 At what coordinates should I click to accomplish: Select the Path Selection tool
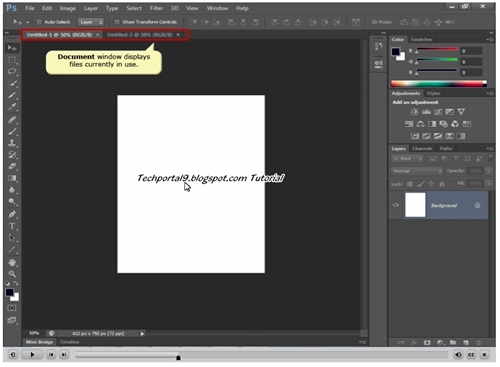click(x=12, y=238)
